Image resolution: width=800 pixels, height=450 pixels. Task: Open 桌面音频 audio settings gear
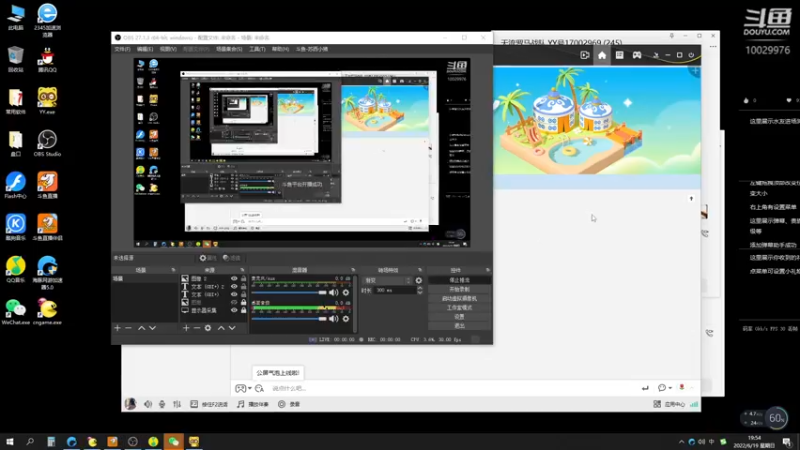pyautogui.click(x=346, y=318)
